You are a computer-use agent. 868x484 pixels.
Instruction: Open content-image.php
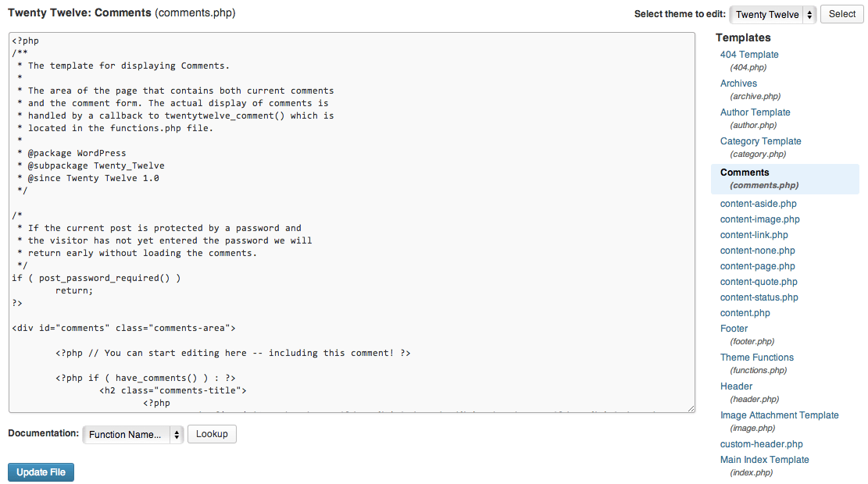(x=759, y=219)
